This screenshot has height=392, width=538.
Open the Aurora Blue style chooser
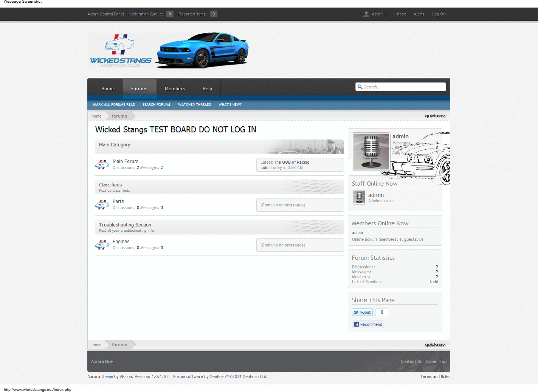click(x=102, y=361)
